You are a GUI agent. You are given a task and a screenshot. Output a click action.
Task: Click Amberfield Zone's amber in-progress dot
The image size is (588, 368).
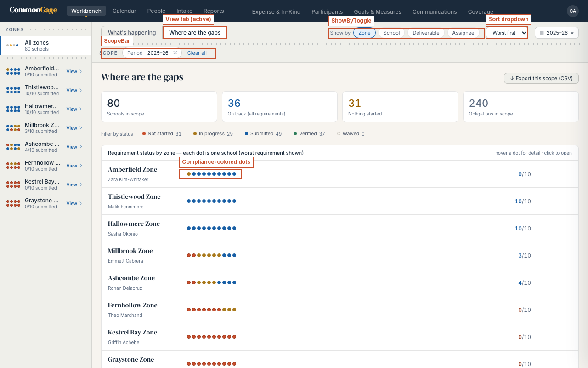tap(189, 174)
